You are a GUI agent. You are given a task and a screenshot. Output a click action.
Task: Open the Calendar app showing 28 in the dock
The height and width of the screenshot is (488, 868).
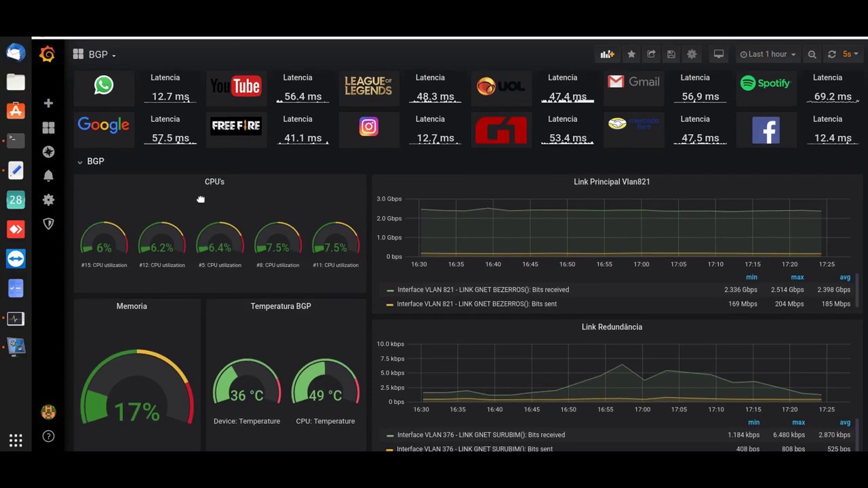16,199
